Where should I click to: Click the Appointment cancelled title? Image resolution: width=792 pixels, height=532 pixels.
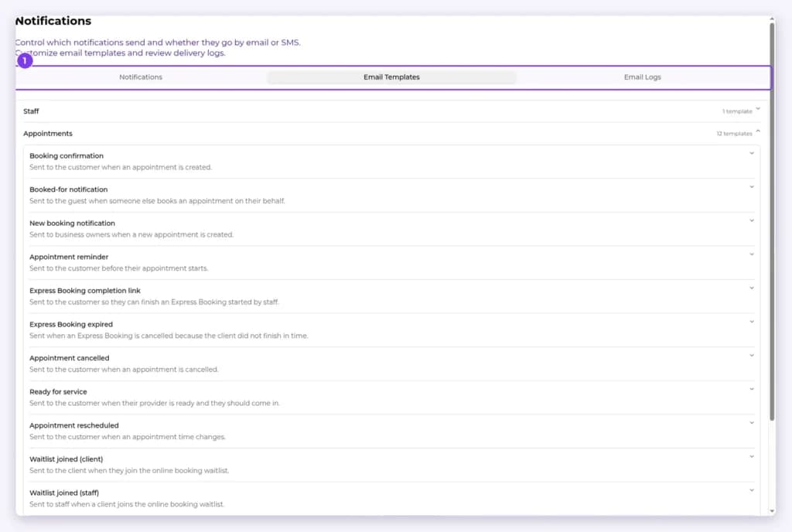69,358
